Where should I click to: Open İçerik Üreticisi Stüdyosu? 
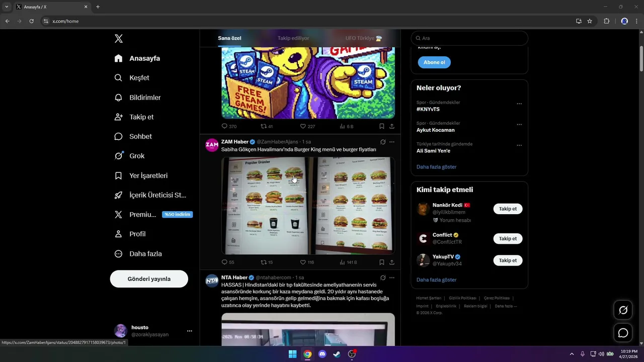[150, 195]
